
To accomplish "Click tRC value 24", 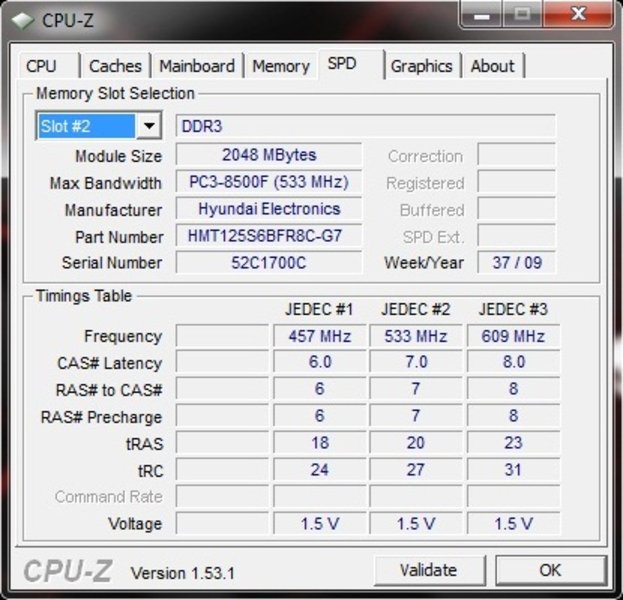I will click(x=319, y=470).
